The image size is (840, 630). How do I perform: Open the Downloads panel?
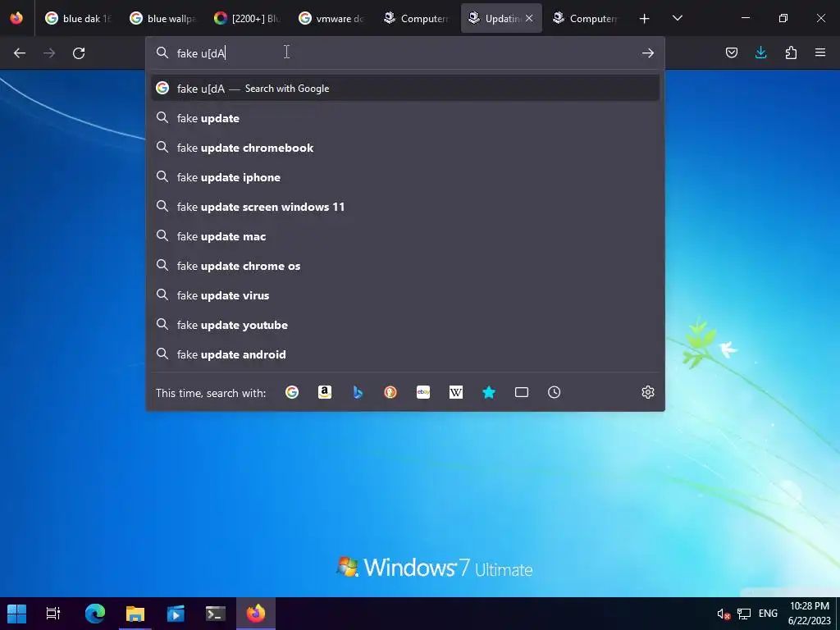coord(760,52)
